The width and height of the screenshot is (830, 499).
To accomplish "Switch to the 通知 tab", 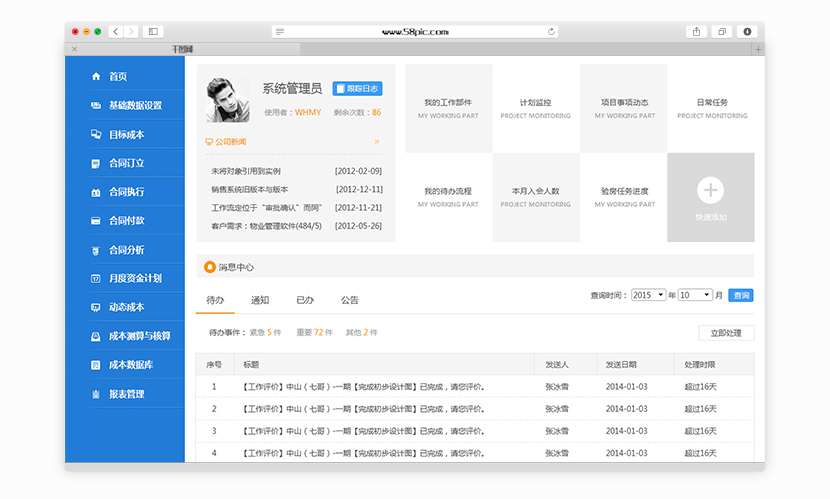I will (x=260, y=301).
